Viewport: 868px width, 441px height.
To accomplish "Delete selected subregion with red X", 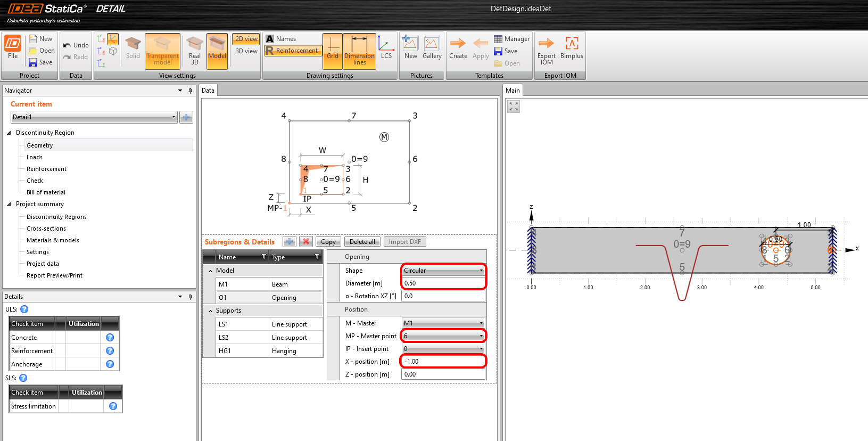I will tap(306, 242).
